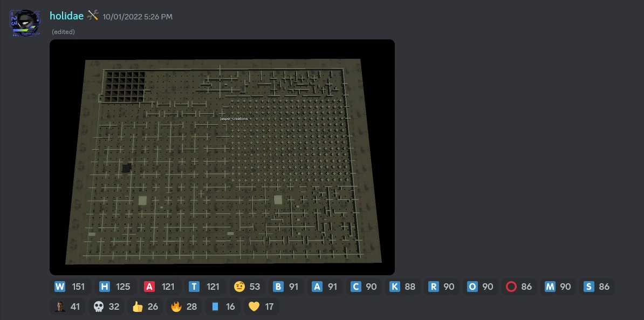The width and height of the screenshot is (644, 320).
Task: Add the skull reaction
Action: coord(106,307)
